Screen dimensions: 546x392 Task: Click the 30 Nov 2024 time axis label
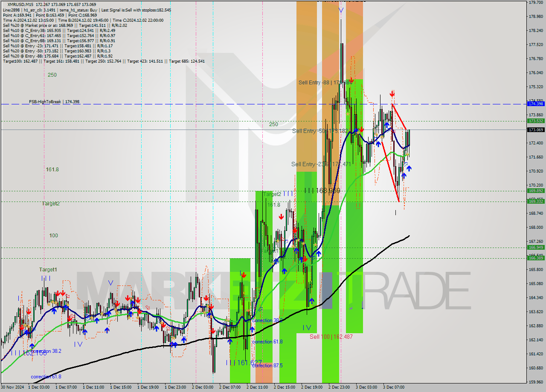pyautogui.click(x=12, y=387)
